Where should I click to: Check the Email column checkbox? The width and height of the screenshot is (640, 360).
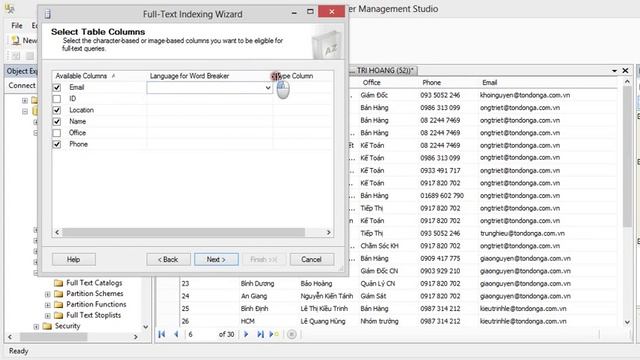pos(57,87)
